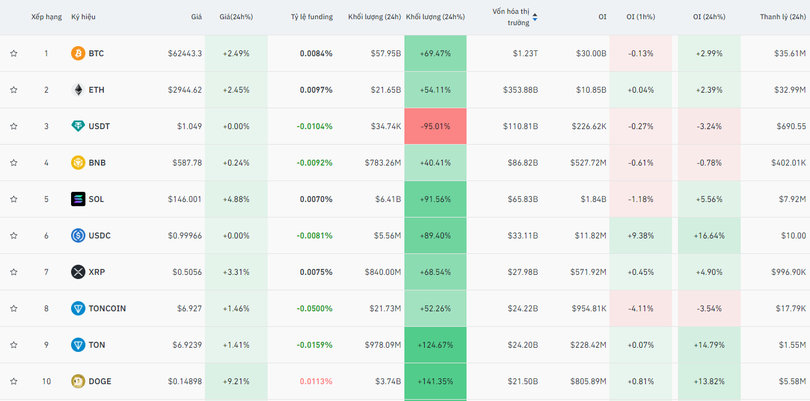Open the TONCOIN symbol link
Screen dimensions: 810x401
pyautogui.click(x=107, y=309)
